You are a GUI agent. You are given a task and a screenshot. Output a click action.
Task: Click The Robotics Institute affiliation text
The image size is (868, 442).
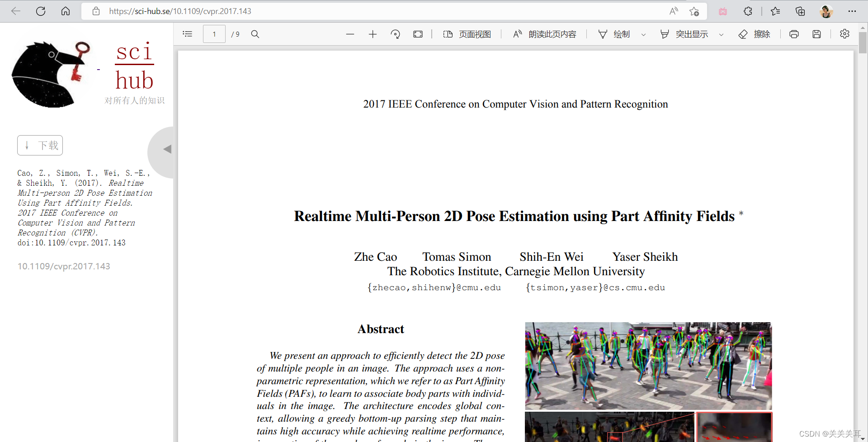point(516,271)
